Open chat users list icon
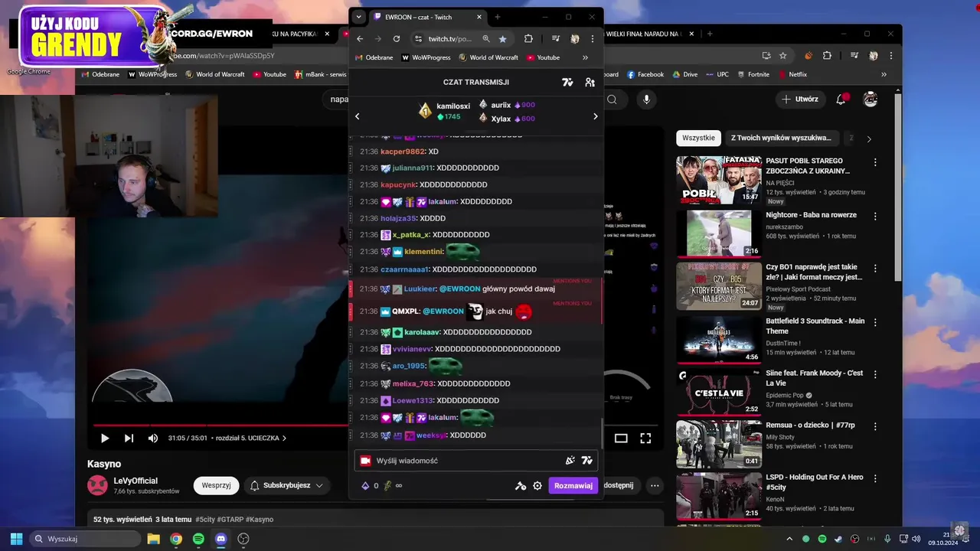 590,82
